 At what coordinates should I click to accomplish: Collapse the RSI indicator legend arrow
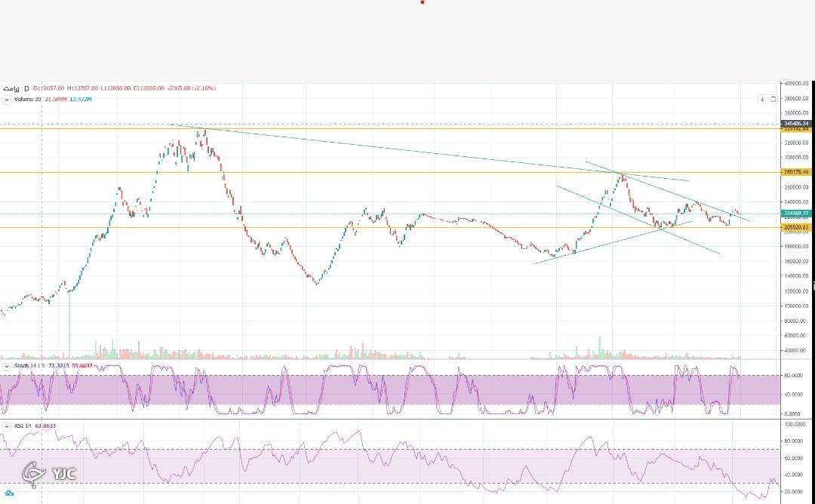point(7,426)
